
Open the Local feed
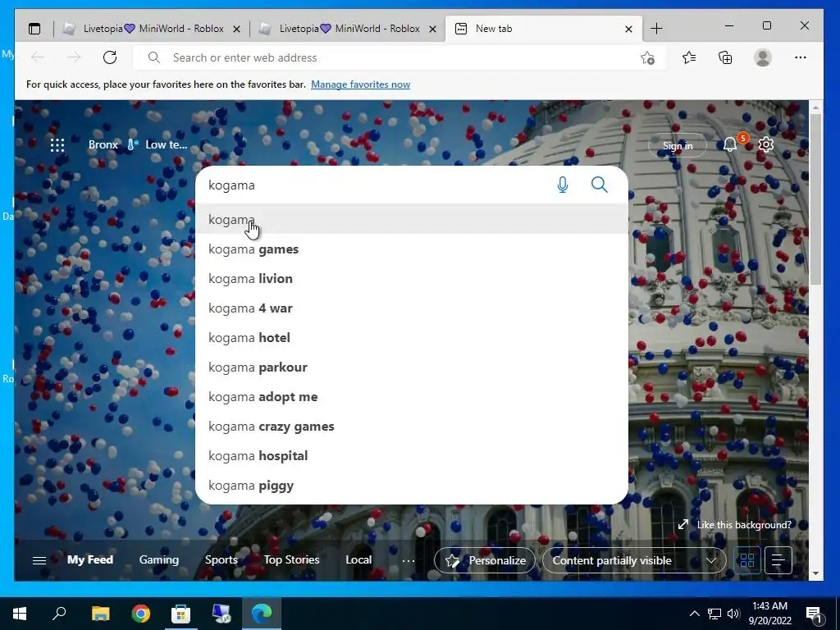[358, 559]
